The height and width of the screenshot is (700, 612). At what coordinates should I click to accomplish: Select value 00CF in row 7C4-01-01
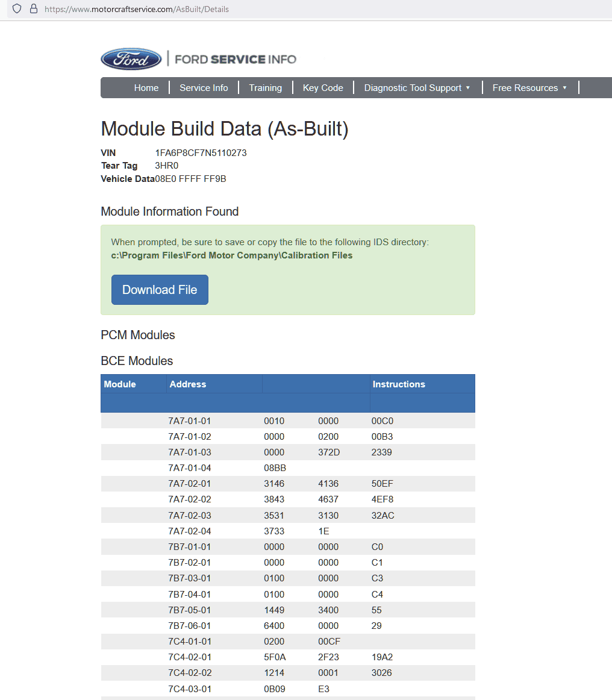click(x=329, y=642)
